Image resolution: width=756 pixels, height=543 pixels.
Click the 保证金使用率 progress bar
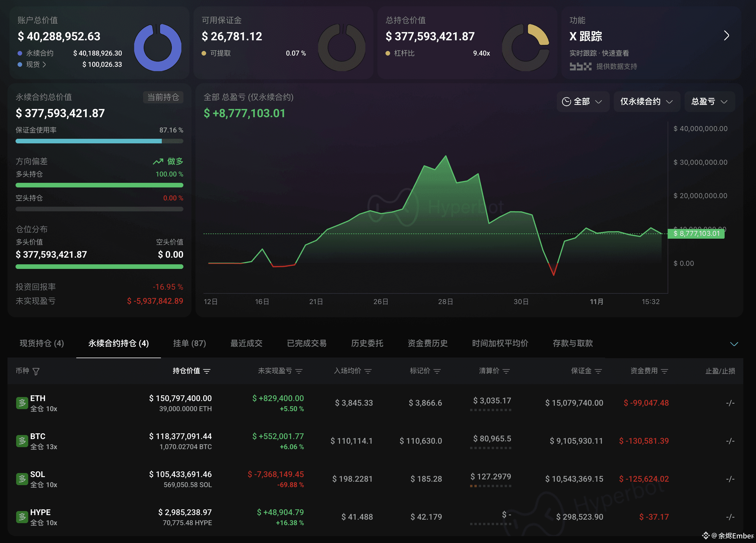point(99,141)
